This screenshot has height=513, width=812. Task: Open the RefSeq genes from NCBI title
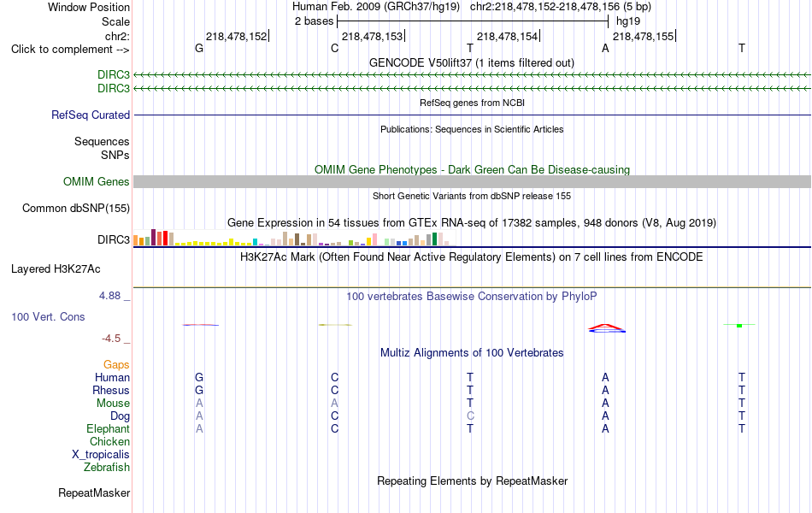pos(472,103)
